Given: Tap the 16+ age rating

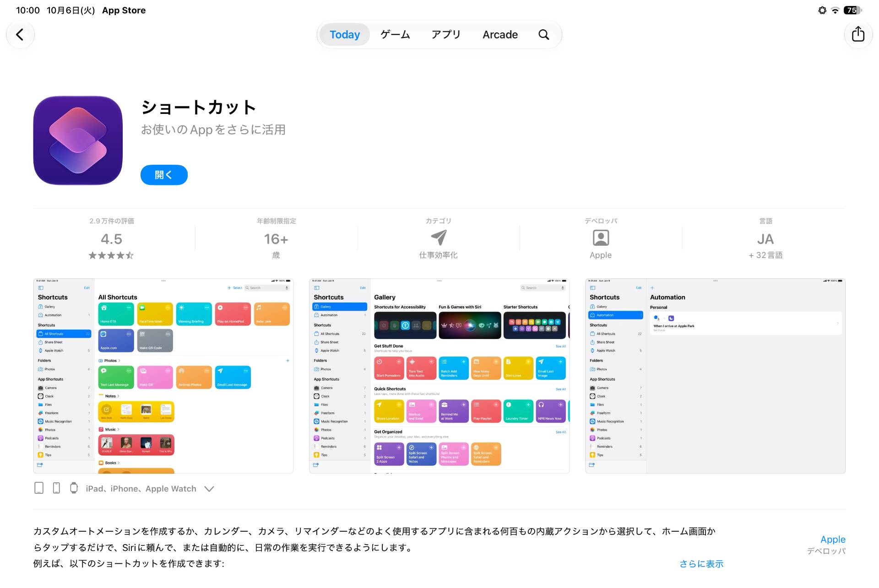Looking at the screenshot, I should pos(276,239).
